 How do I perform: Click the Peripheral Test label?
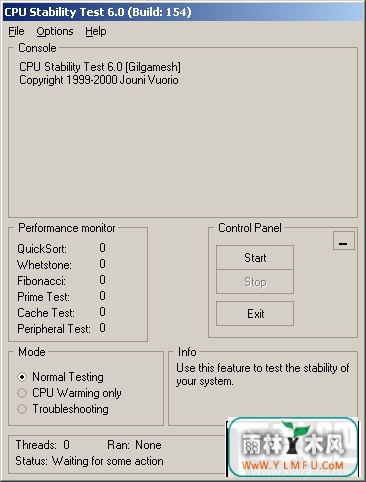point(54,329)
